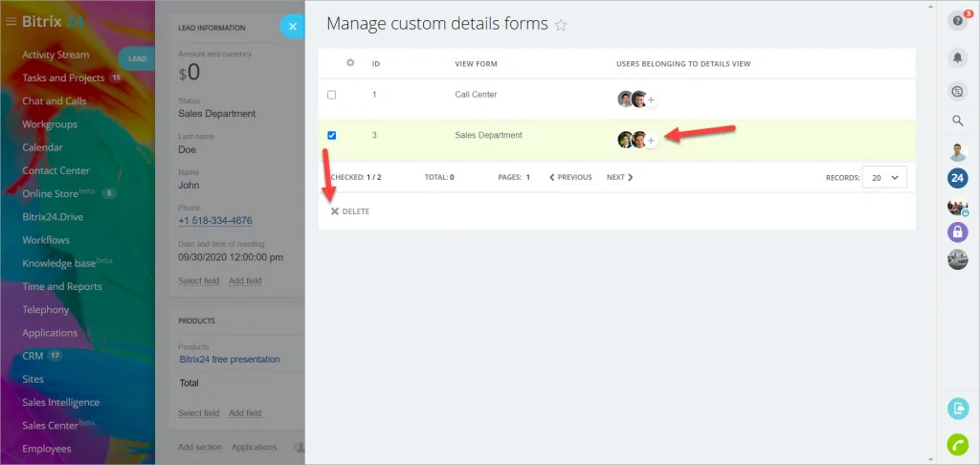Click the green phone call button
The height and width of the screenshot is (465, 980).
(x=957, y=444)
